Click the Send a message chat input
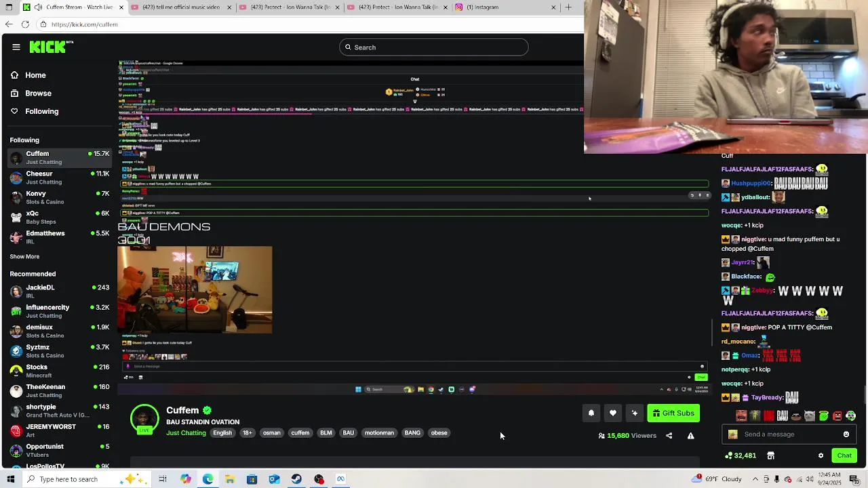868x488 pixels. pyautogui.click(x=790, y=434)
